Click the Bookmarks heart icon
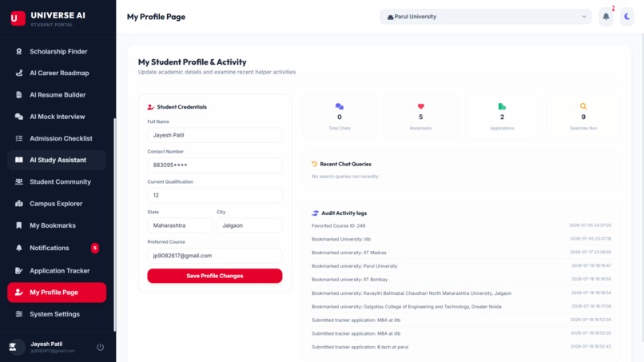 point(420,106)
